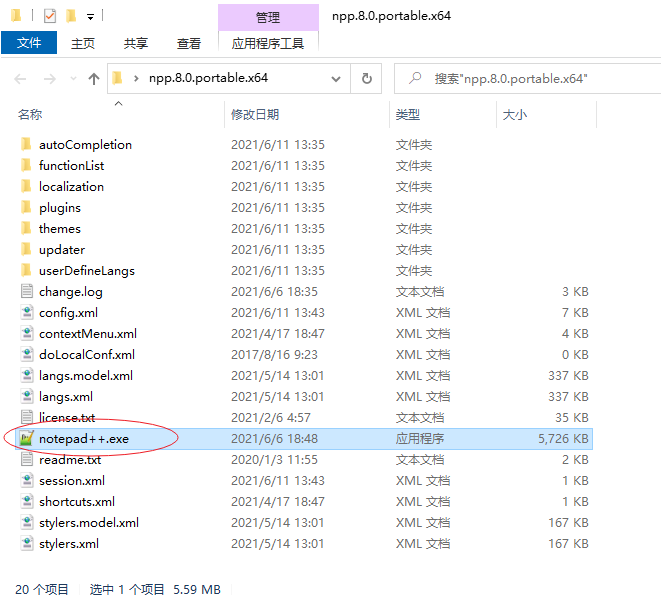Click the quick access New Folder icon

[71, 16]
